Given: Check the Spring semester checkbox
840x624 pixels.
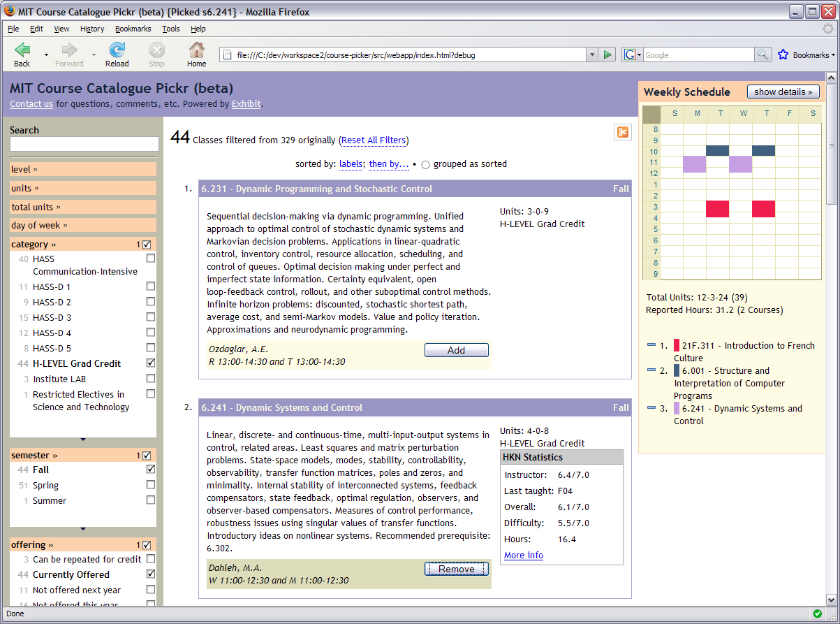Looking at the screenshot, I should click(x=150, y=485).
